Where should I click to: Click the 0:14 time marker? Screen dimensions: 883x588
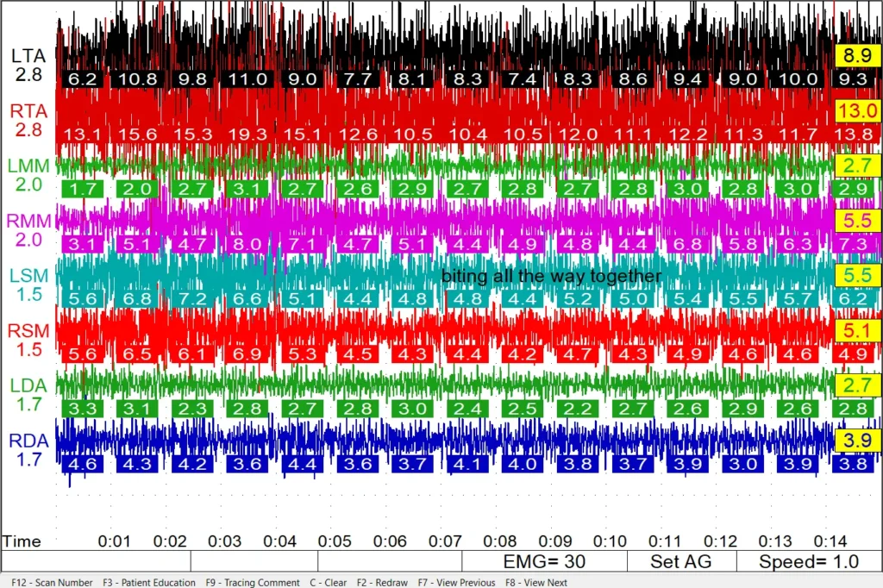click(830, 541)
